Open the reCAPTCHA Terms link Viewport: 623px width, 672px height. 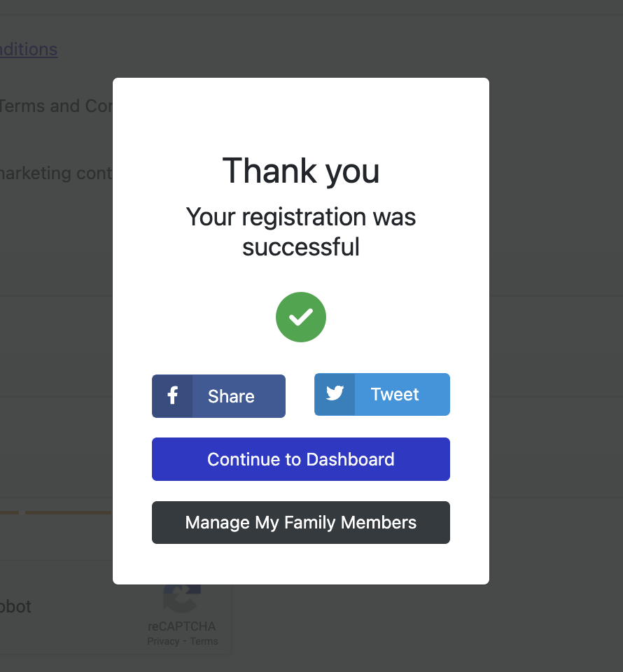204,641
